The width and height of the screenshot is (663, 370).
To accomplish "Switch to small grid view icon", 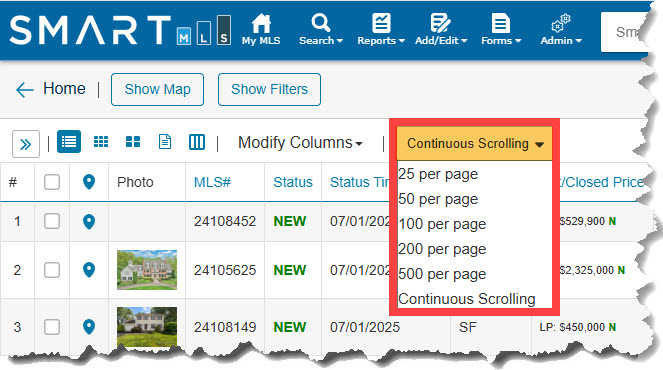I will (101, 142).
